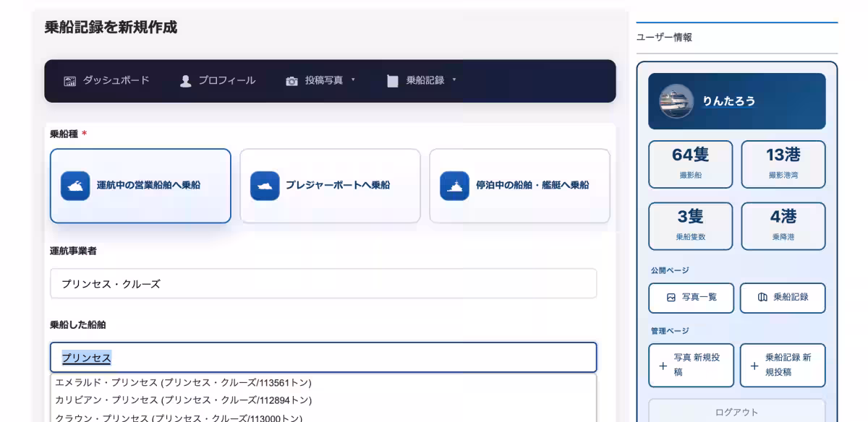Expand the 乗船記録 dropdown arrow

tap(454, 80)
